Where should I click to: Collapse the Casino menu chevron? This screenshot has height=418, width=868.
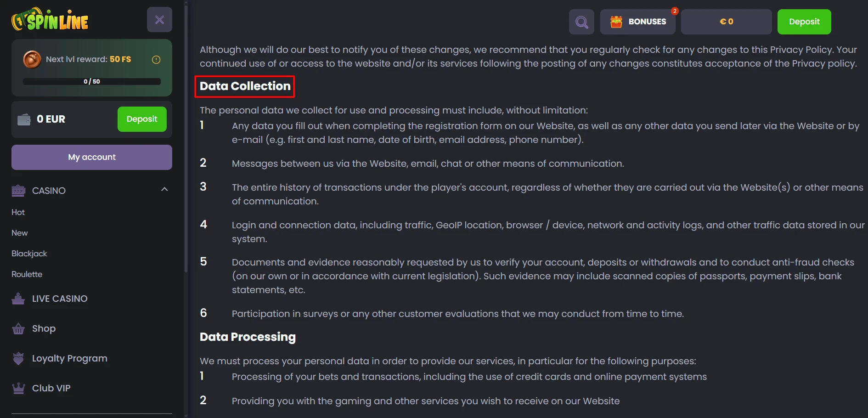164,189
